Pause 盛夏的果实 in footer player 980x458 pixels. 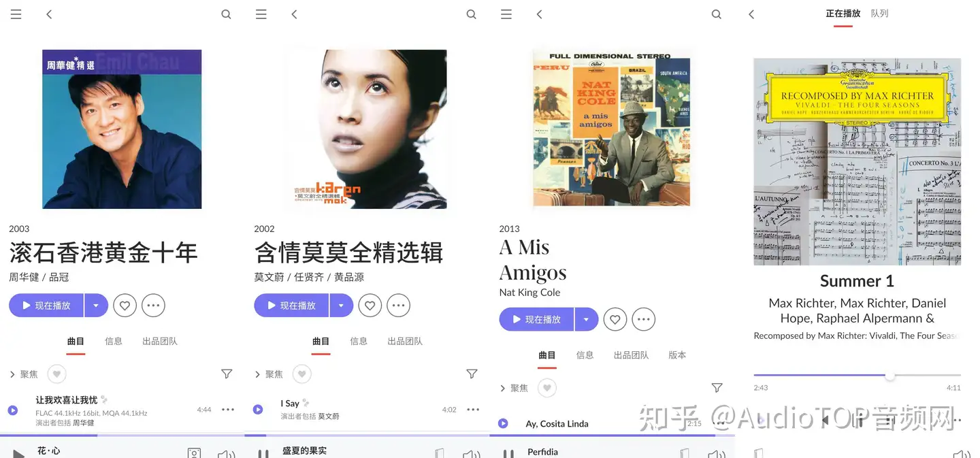tap(263, 453)
